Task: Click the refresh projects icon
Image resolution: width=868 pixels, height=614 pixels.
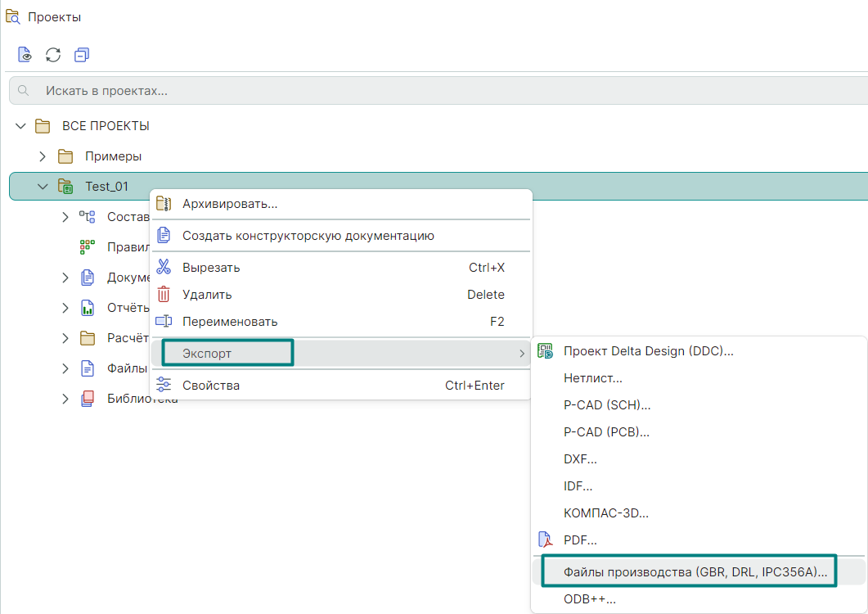Action: click(x=53, y=55)
